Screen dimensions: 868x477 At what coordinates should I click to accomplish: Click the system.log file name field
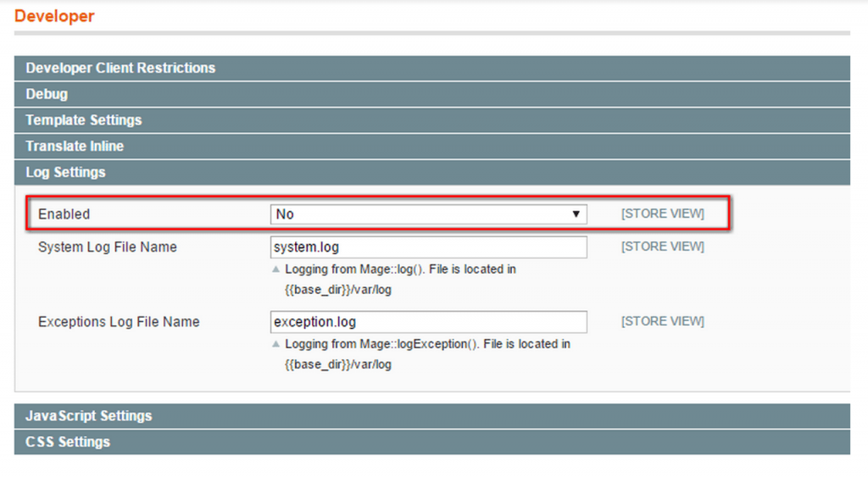click(x=428, y=247)
